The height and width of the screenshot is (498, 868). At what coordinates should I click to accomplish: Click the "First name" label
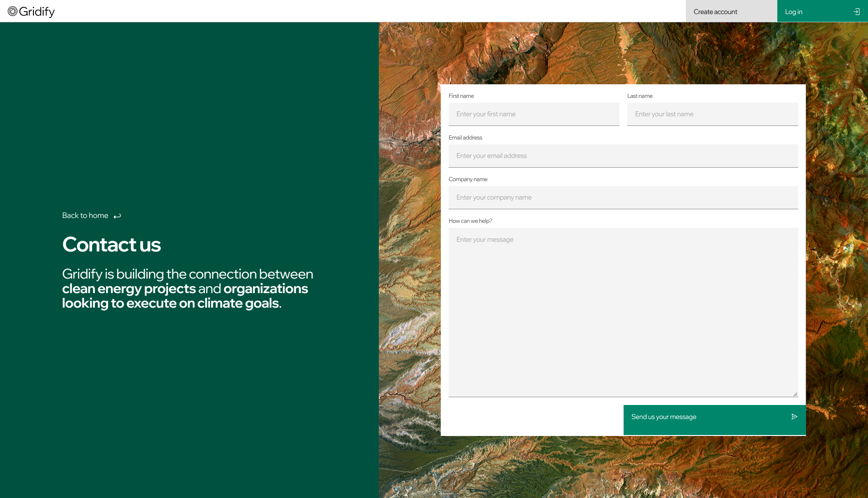tap(461, 96)
